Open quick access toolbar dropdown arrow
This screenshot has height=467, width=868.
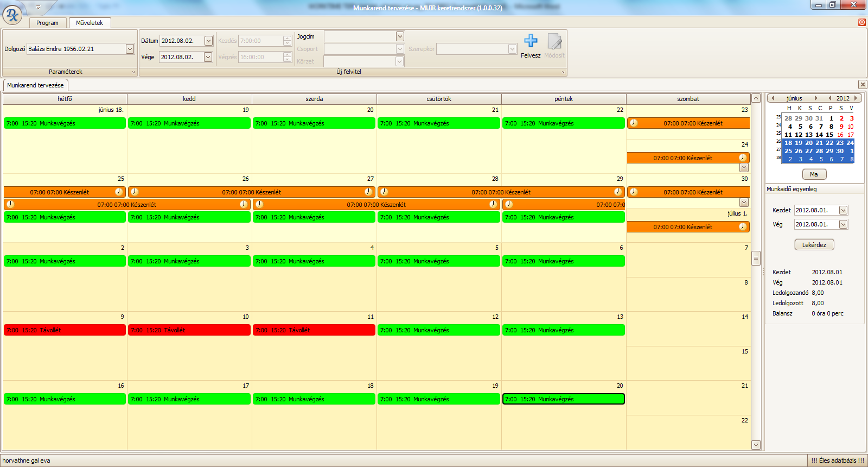click(x=38, y=8)
